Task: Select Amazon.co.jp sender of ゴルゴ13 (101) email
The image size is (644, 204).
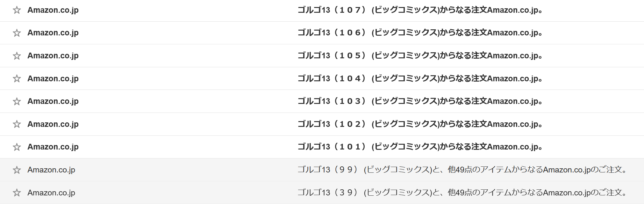Action: pyautogui.click(x=53, y=147)
